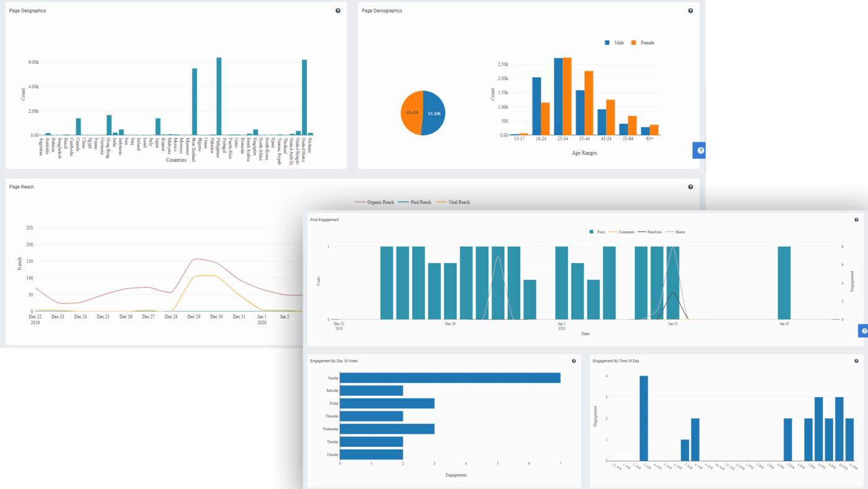Hide the Comments series in Post Engagement legend
The height and width of the screenshot is (489, 868).
(x=621, y=232)
